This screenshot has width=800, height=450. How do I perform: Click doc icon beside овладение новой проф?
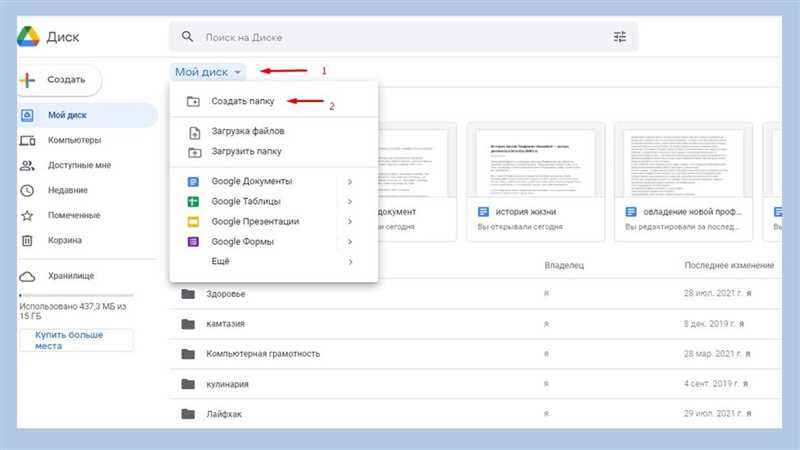point(631,212)
